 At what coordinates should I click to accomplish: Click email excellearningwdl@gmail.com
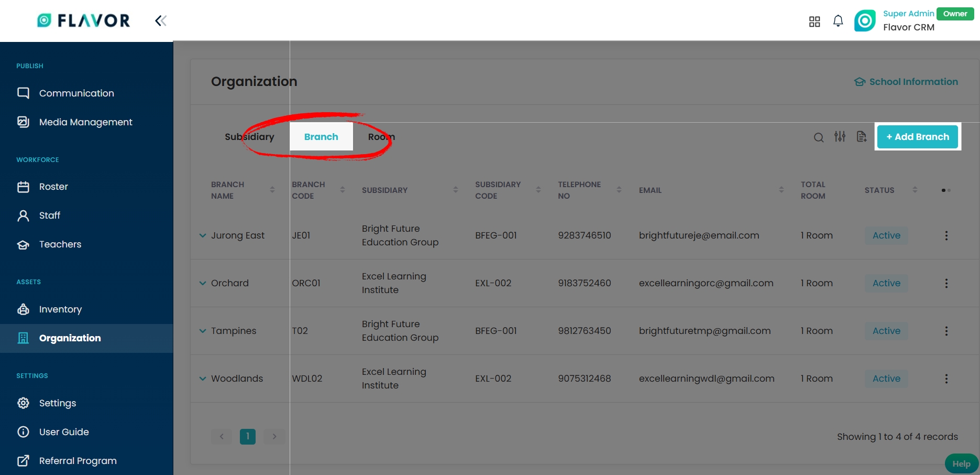point(707,379)
